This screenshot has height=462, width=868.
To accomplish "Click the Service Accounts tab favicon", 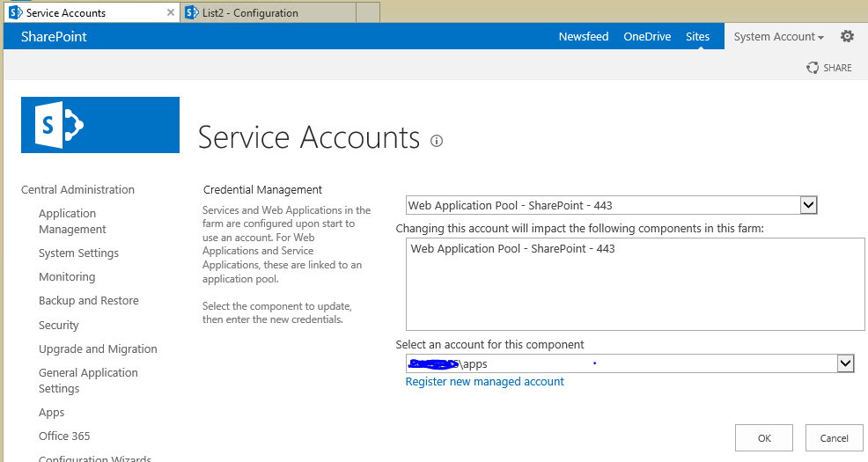I will click(16, 12).
